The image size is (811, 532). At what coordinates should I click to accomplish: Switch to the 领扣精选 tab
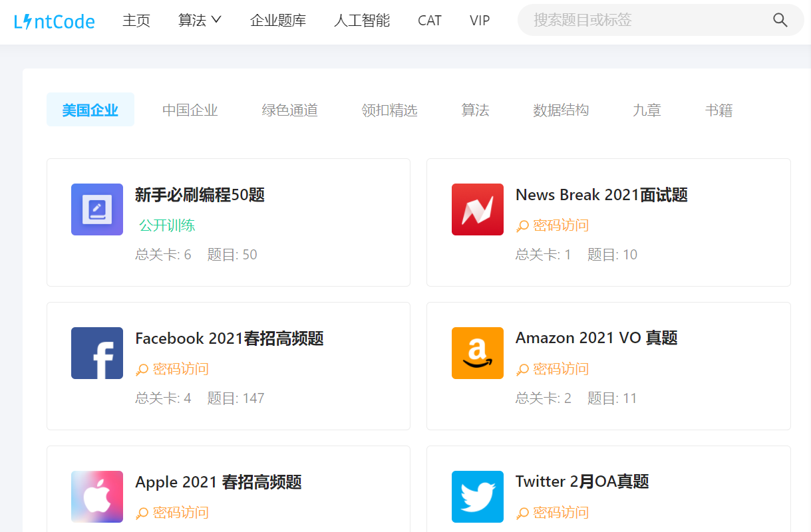tap(390, 110)
